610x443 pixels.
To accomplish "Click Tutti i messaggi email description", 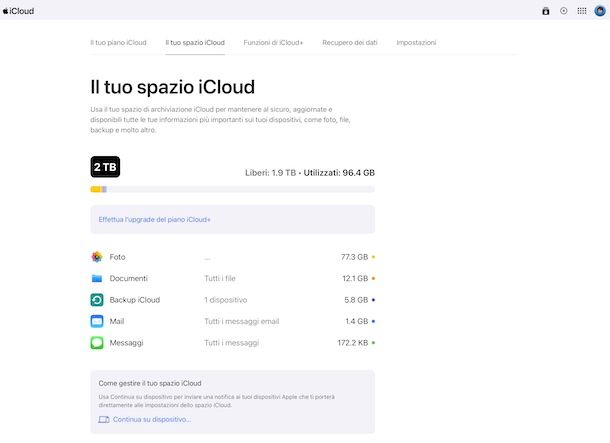I will click(x=242, y=321).
